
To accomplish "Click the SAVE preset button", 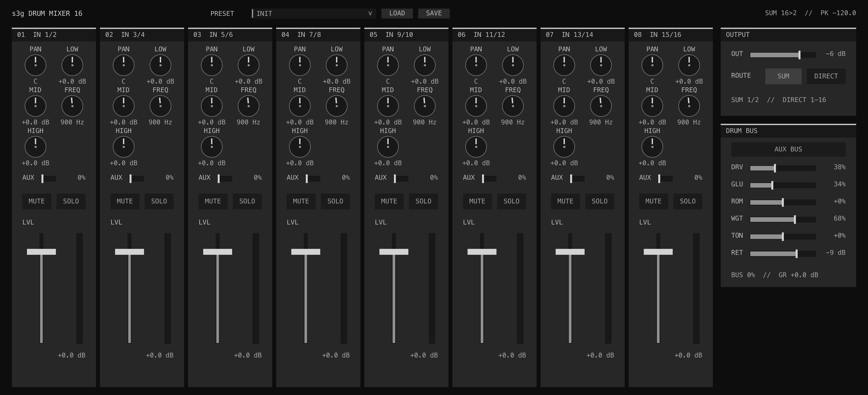I will (434, 13).
